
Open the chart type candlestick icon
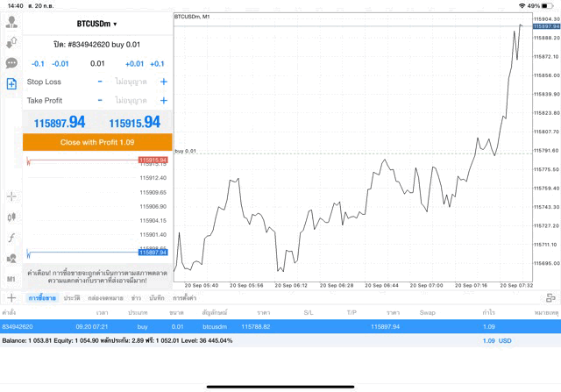(11, 217)
